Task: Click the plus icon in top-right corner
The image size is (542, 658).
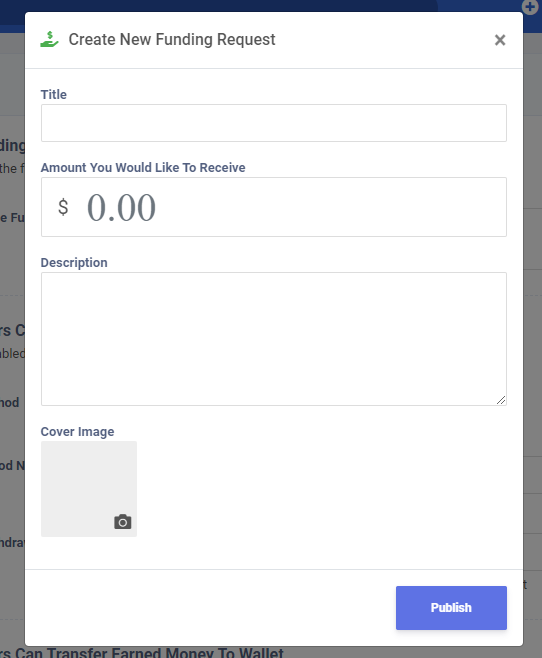Action: point(530,7)
